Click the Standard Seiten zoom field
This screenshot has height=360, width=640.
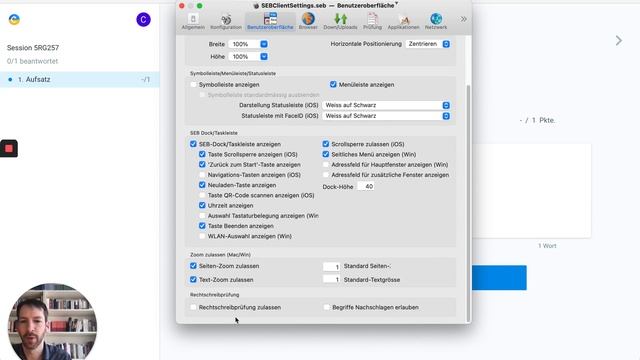[331, 267]
